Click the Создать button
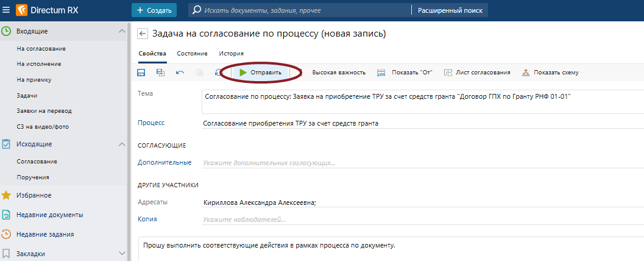Screen dimensions: 644x261 click(154, 10)
